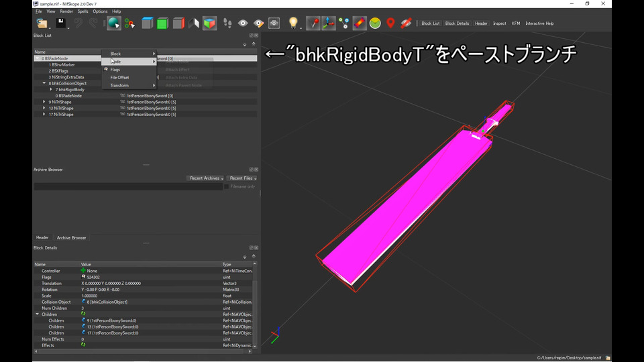This screenshot has width=644, height=362.
Task: Toggle the eye show hidden icon
Action: [243, 23]
